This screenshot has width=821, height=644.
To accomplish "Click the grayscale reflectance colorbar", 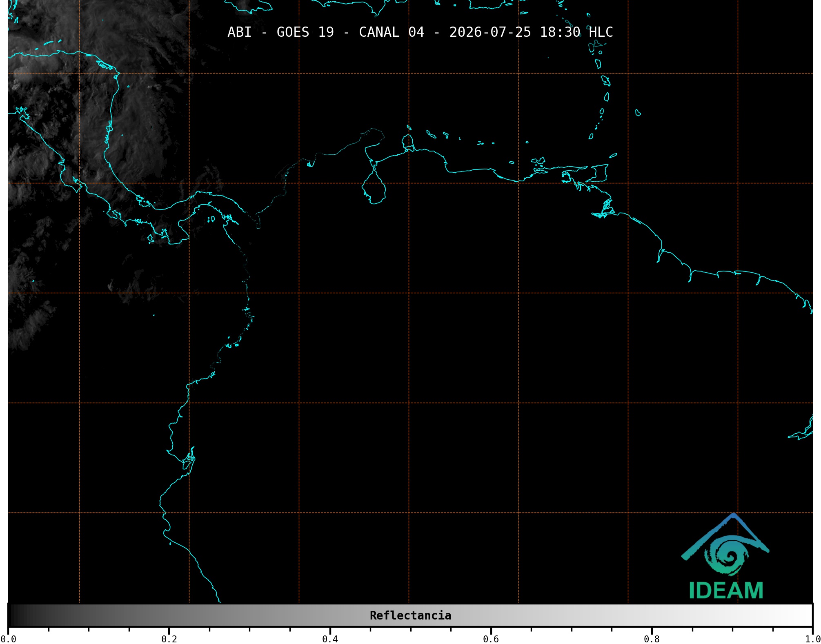I will [x=410, y=615].
